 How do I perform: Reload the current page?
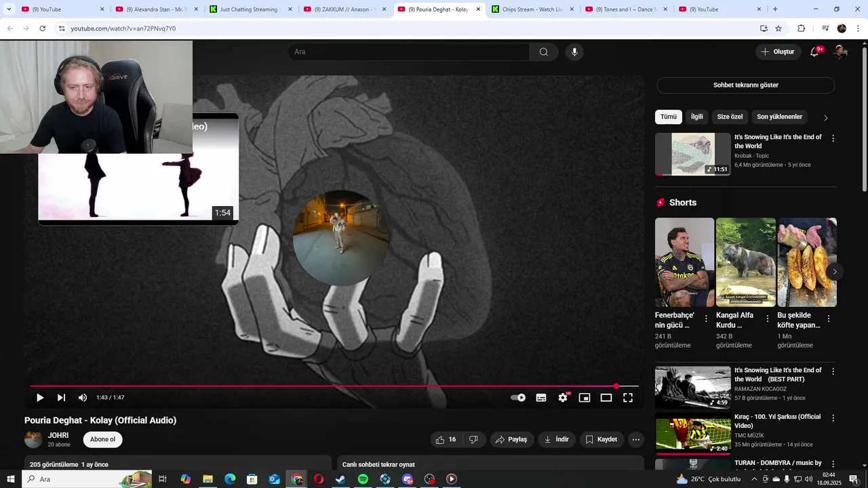[43, 28]
